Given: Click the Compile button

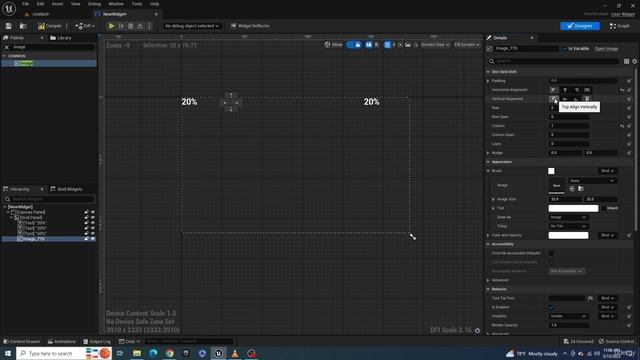Looking at the screenshot, I should 50,26.
